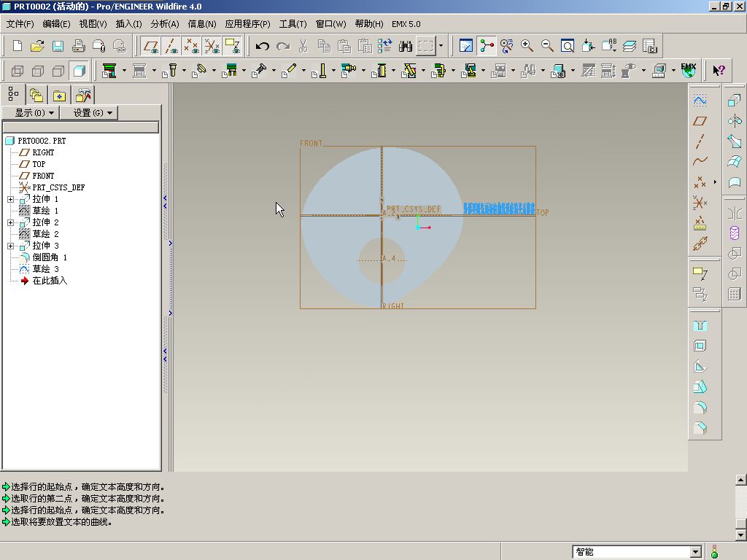Expand the 拉伸 3 feature node
747x560 pixels.
(x=10, y=246)
